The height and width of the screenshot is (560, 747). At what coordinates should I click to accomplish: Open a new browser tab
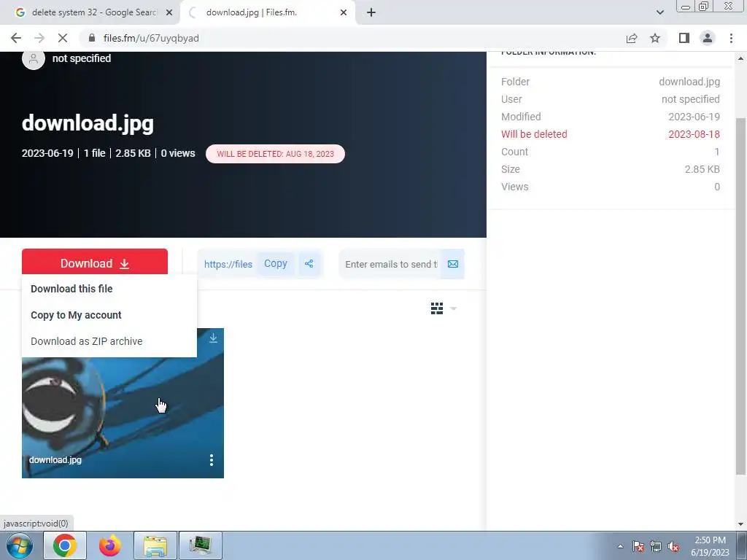point(371,12)
